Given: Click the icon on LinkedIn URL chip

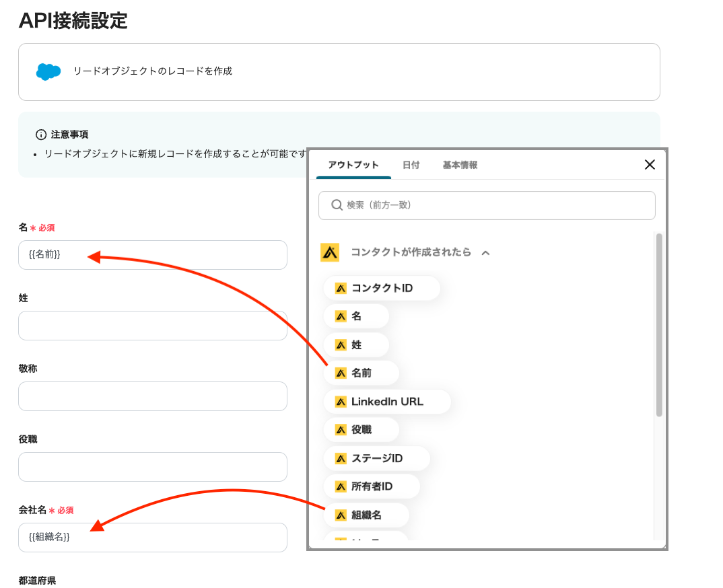Looking at the screenshot, I should click(x=341, y=402).
